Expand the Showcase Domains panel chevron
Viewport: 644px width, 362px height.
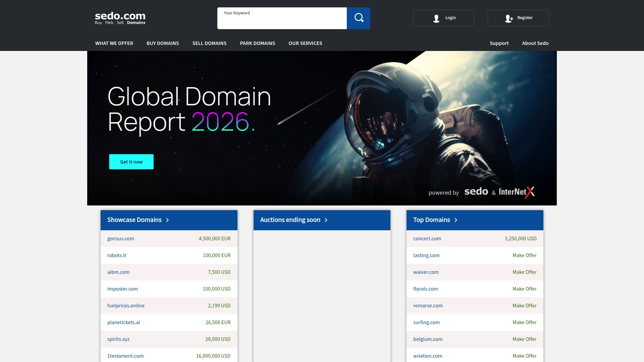pyautogui.click(x=167, y=220)
